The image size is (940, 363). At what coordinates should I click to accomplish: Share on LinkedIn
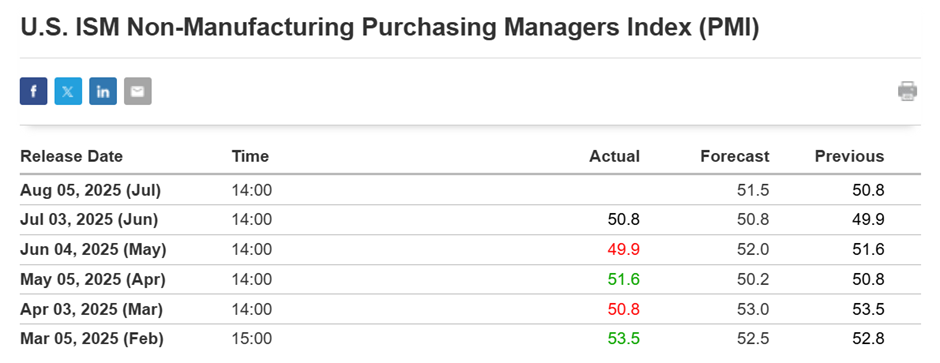point(103,91)
